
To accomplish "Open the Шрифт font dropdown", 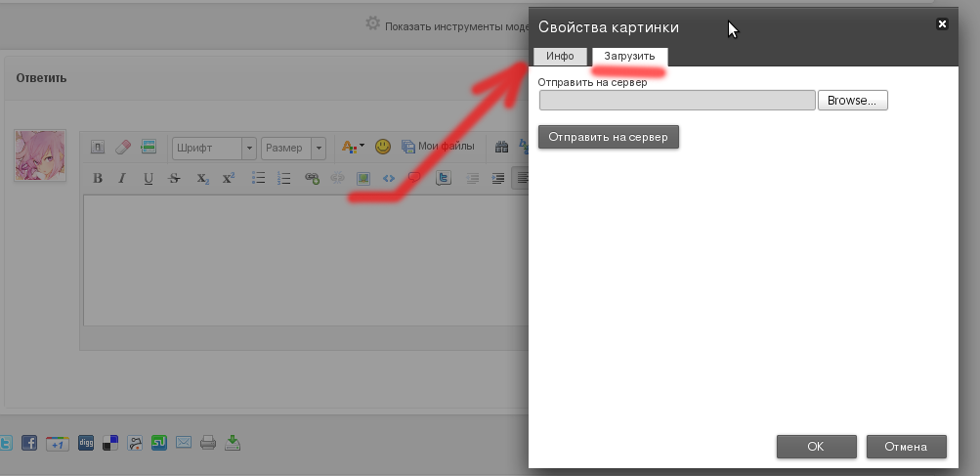I will coord(214,148).
